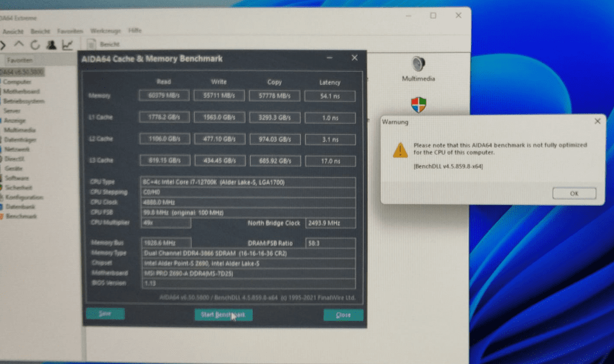
Task: Open the Ansicht menu
Action: point(13,31)
